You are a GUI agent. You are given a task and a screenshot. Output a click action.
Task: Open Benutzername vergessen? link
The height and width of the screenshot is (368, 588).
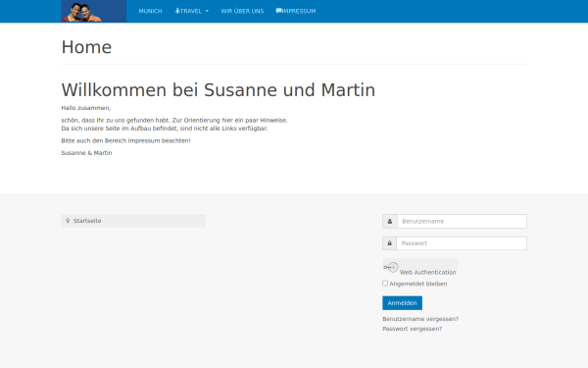point(420,319)
